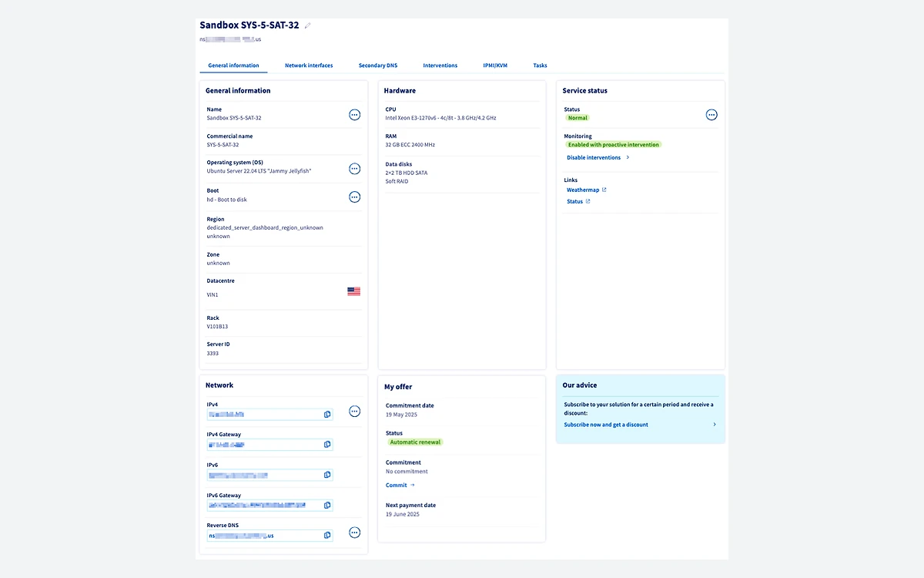
Task: Click the datacentre value VIN1
Action: (213, 294)
